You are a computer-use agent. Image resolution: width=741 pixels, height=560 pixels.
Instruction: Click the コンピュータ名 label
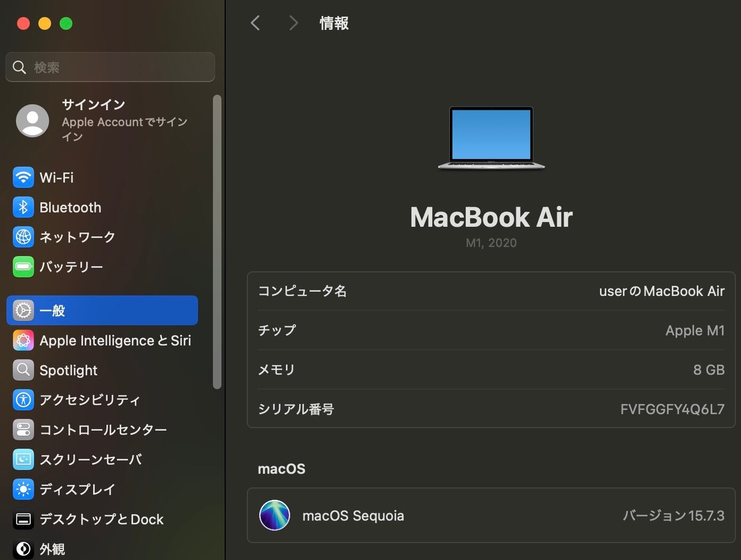pyautogui.click(x=302, y=291)
